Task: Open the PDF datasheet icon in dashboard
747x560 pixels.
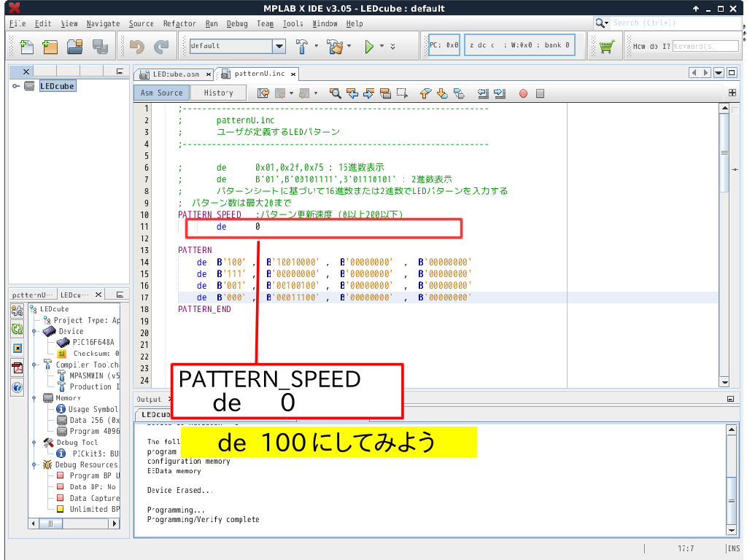Action: 18,367
